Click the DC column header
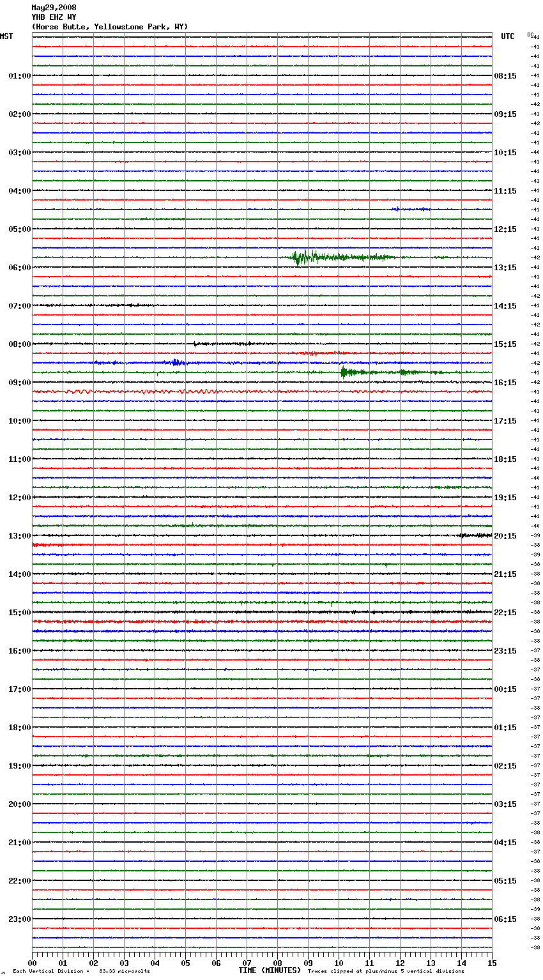 (530, 34)
